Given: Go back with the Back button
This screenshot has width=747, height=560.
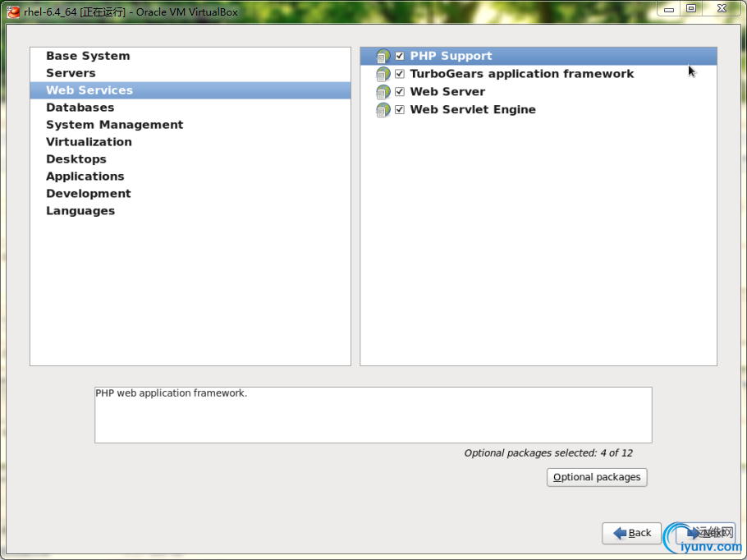Looking at the screenshot, I should click(632, 533).
